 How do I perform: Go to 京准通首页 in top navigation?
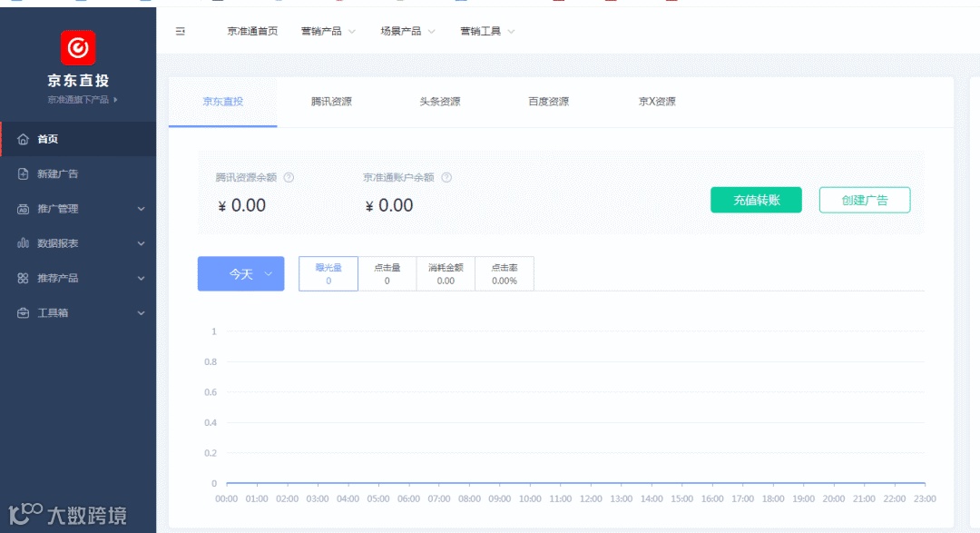[x=252, y=31]
